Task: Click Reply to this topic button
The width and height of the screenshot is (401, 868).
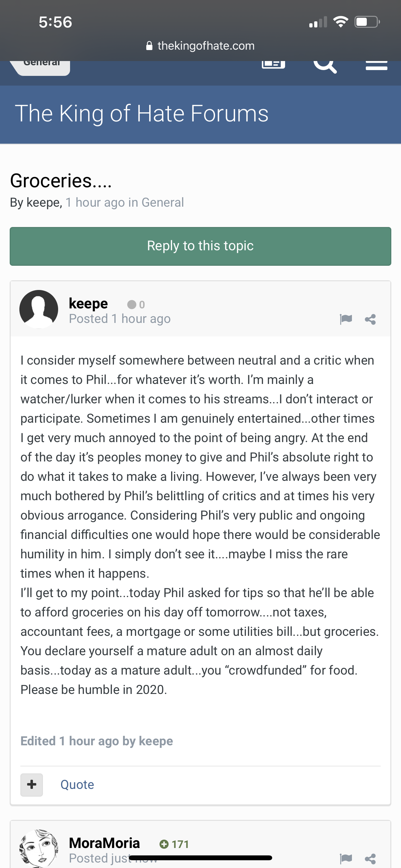Action: coord(200,246)
